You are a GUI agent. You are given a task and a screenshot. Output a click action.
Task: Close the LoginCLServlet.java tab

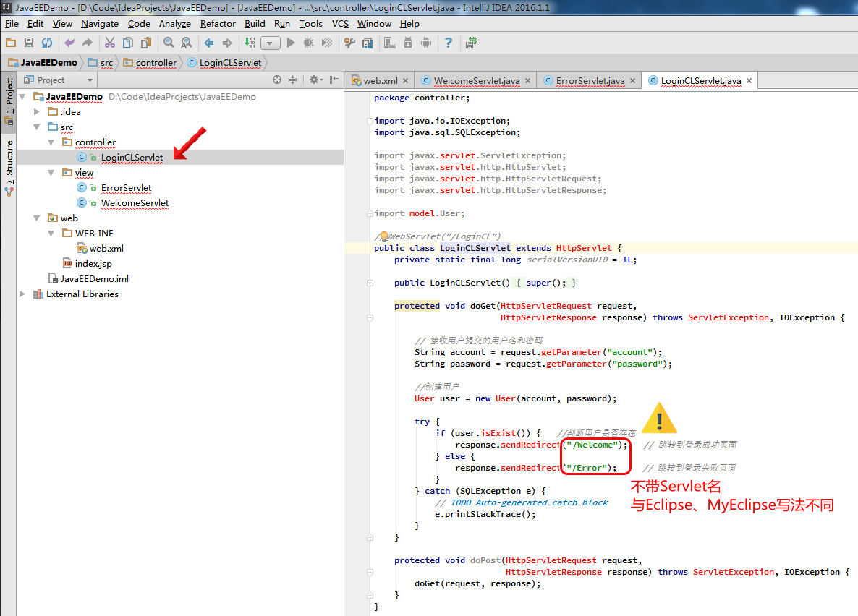point(749,80)
